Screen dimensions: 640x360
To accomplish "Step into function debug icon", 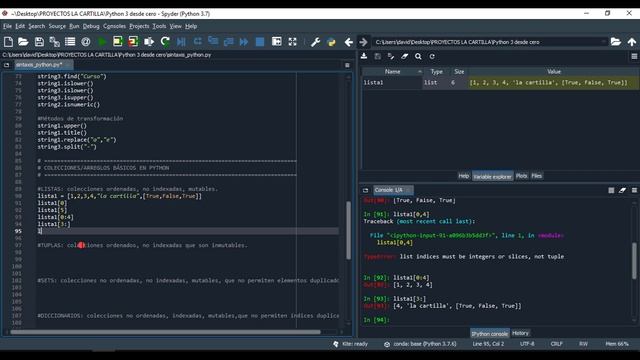I will [213, 42].
